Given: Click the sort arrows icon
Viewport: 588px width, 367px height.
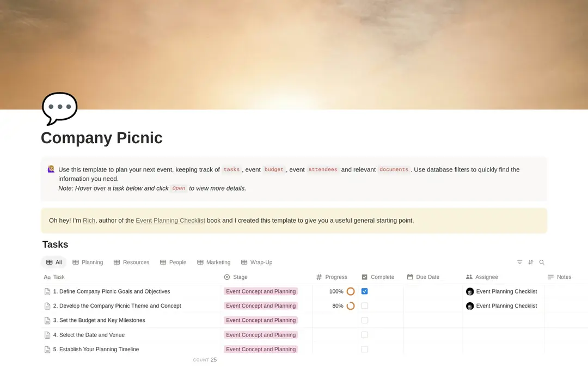Looking at the screenshot, I should click(x=531, y=262).
